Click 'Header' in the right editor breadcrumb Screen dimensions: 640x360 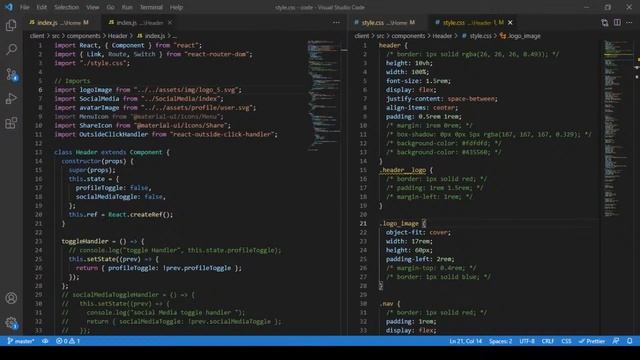pyautogui.click(x=442, y=36)
